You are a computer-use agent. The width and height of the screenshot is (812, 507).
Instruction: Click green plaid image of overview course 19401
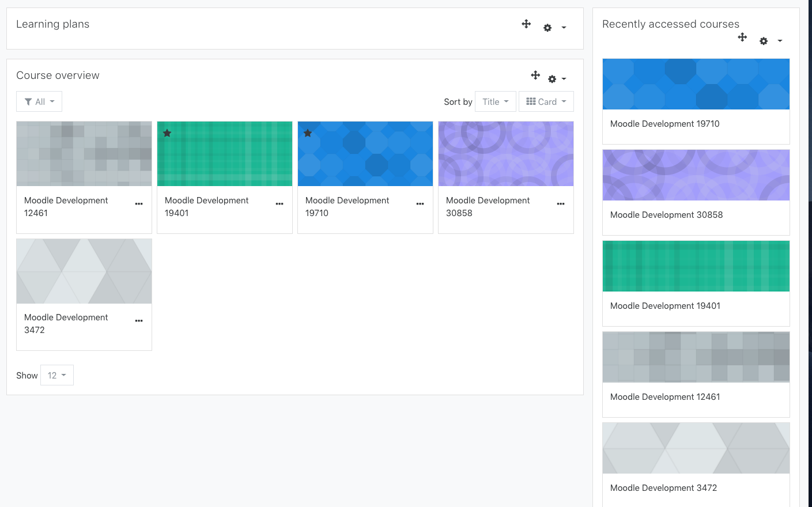point(225,154)
